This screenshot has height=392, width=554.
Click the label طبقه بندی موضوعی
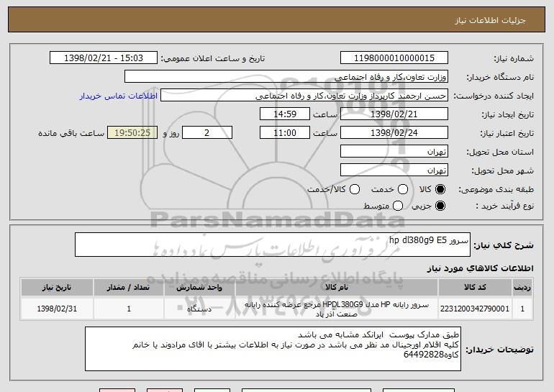coord(496,190)
